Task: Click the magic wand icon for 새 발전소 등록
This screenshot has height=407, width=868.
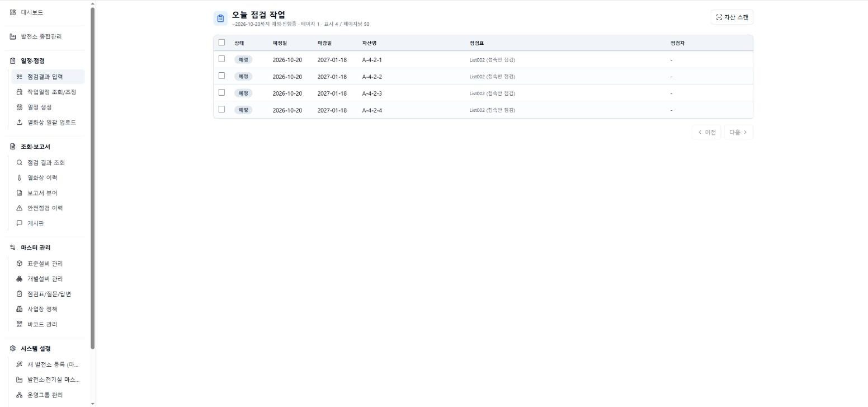Action: [20, 364]
